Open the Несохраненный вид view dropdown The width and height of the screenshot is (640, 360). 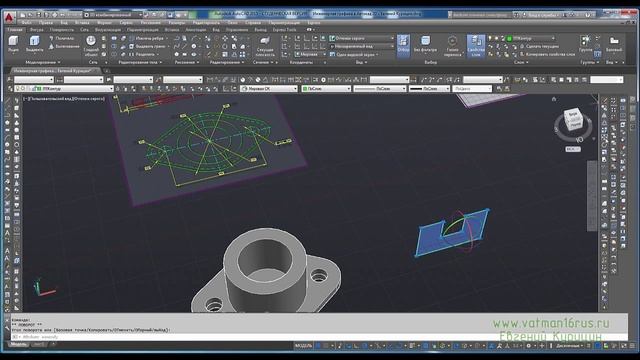pos(362,46)
